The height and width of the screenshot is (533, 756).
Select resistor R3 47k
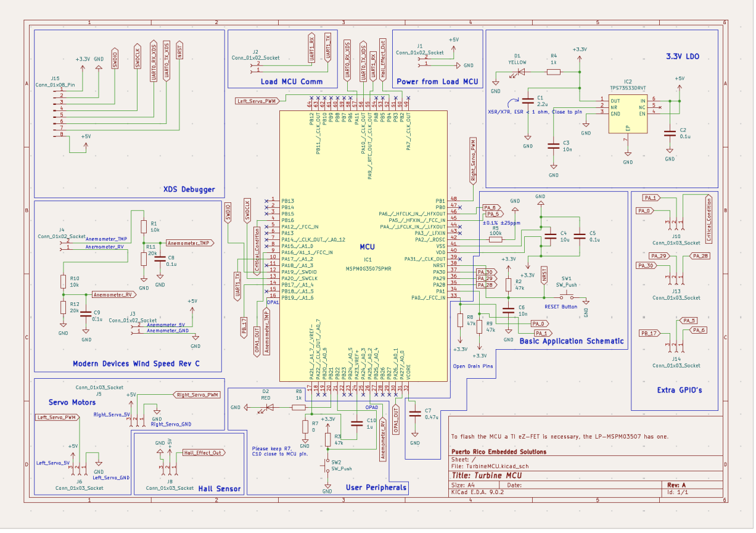tap(327, 439)
